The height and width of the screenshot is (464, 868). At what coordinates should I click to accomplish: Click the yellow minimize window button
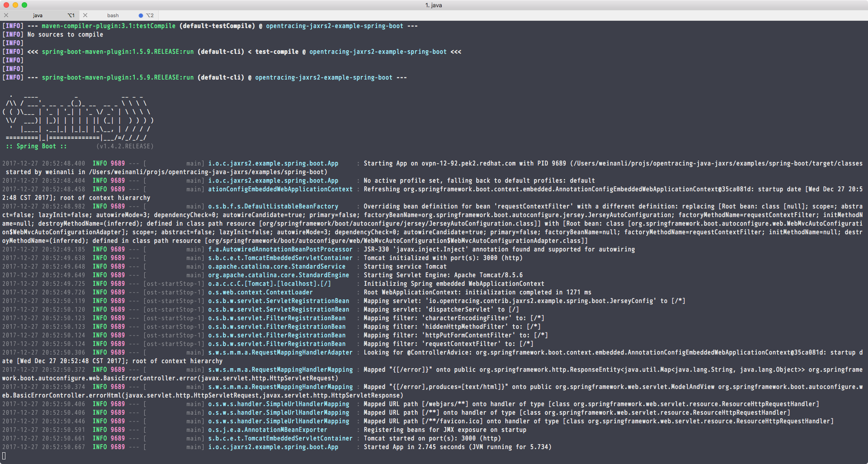tap(15, 5)
